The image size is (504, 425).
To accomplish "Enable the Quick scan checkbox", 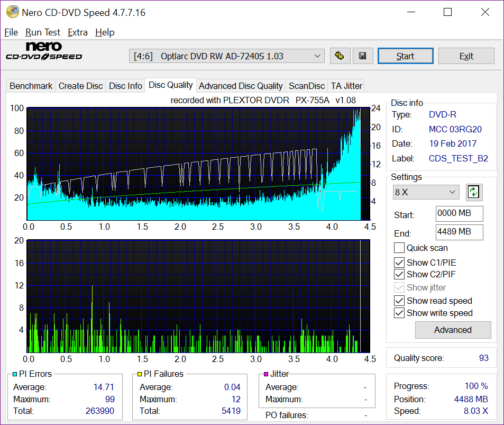I will (x=399, y=248).
